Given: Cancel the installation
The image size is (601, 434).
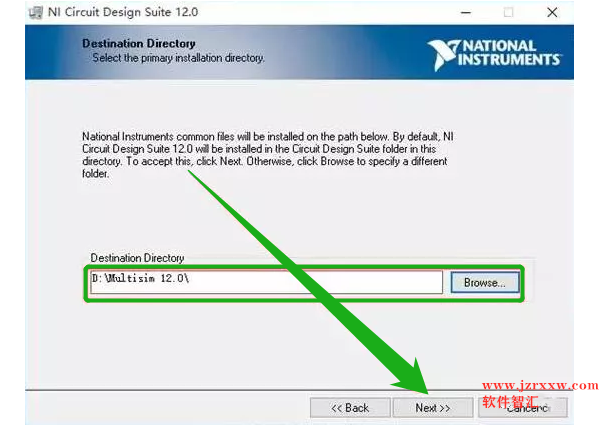Looking at the screenshot, I should pos(523,408).
